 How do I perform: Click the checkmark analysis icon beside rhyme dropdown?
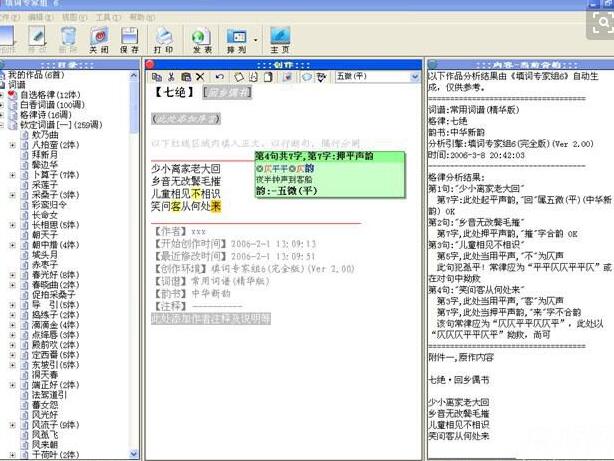(x=321, y=77)
